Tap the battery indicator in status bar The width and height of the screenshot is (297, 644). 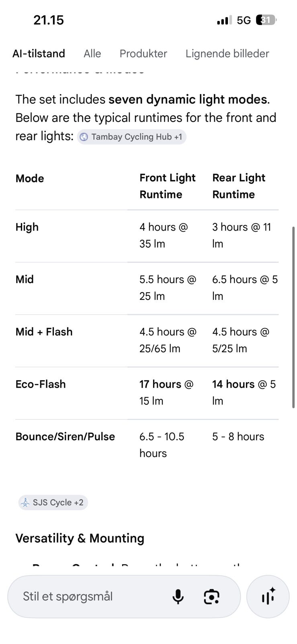tap(266, 20)
